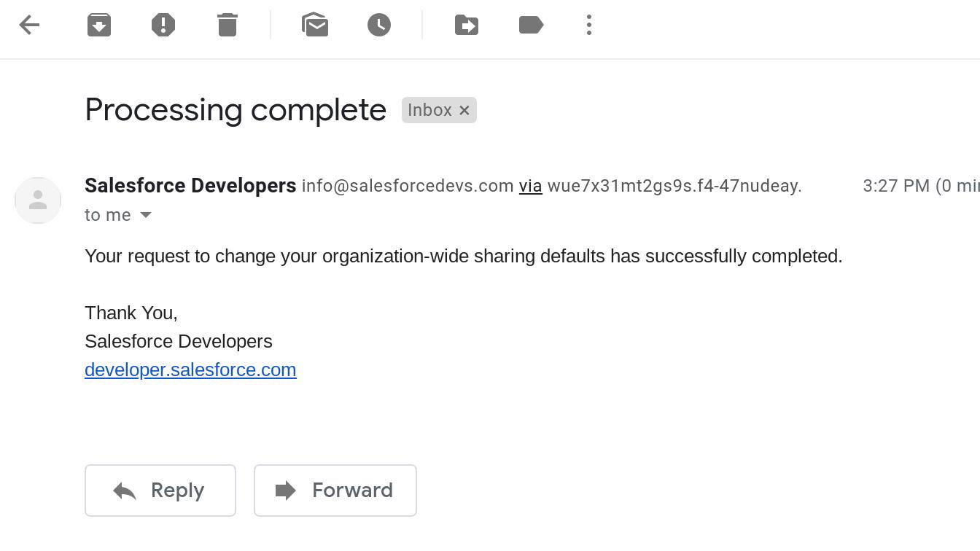
Task: Click the underlined 'via' link
Action: pyautogui.click(x=530, y=186)
